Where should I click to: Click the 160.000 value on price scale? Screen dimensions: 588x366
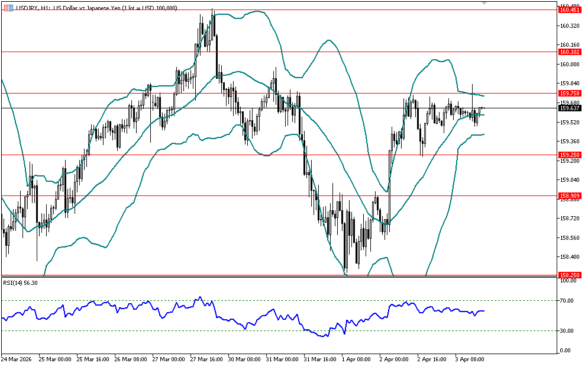point(568,64)
